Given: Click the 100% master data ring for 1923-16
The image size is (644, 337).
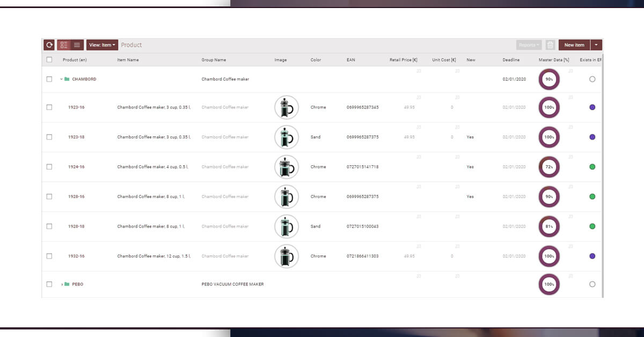Looking at the screenshot, I should pos(549,107).
